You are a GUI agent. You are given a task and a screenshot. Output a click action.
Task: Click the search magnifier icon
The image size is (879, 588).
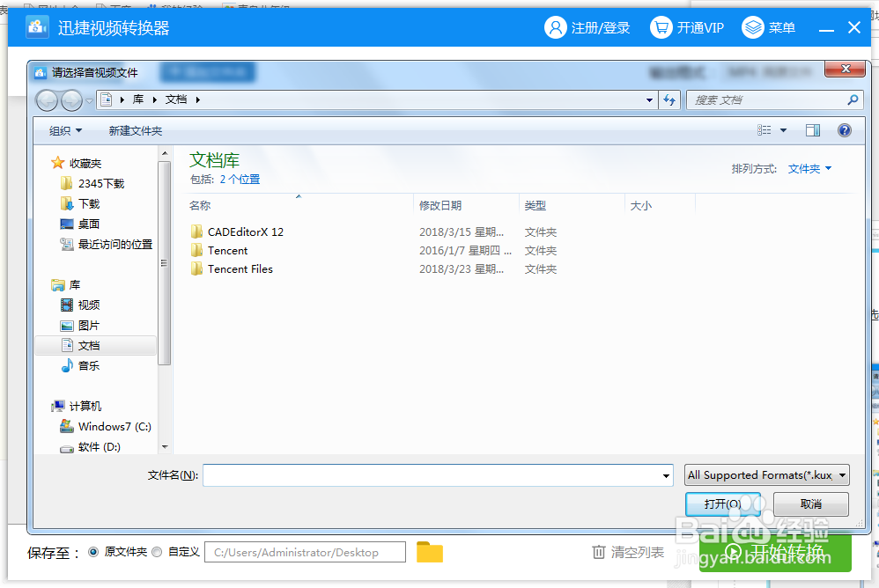pos(853,99)
